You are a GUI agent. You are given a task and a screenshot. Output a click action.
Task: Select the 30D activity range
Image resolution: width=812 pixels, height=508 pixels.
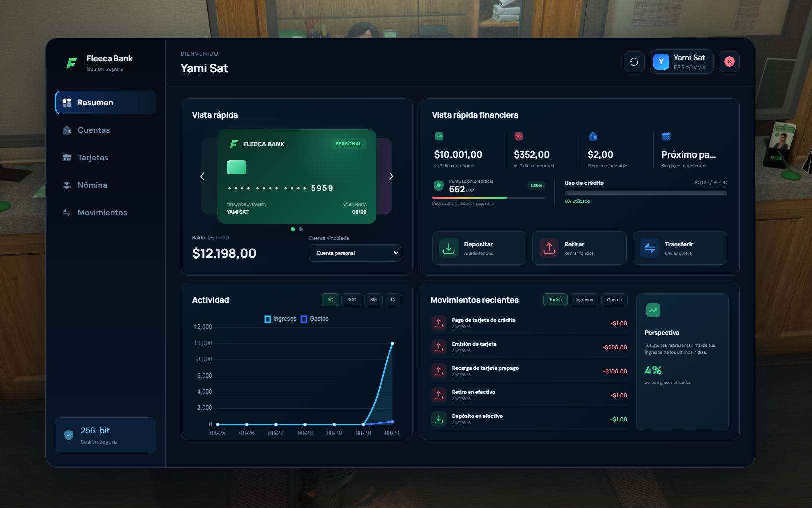tap(352, 300)
